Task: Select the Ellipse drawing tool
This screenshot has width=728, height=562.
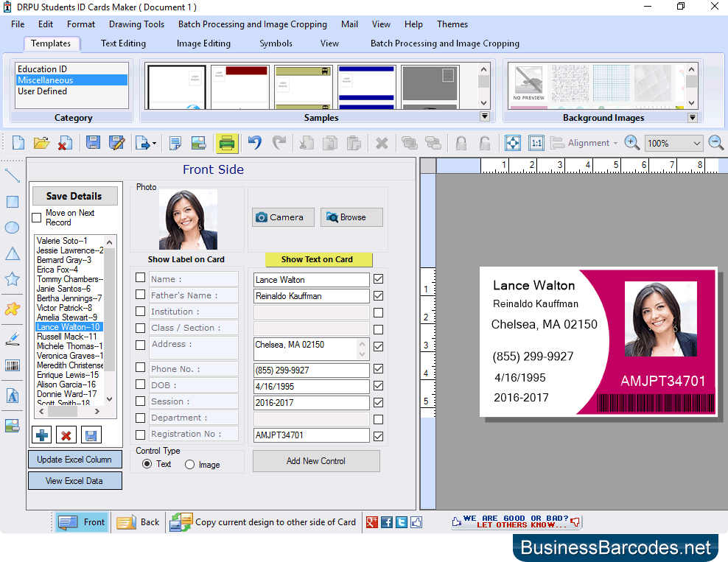Action: click(x=12, y=228)
